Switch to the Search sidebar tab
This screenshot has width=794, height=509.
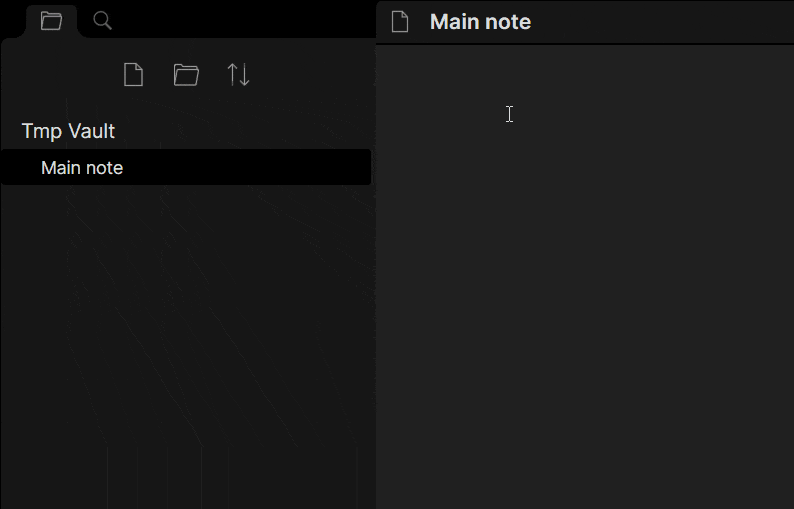pos(102,21)
